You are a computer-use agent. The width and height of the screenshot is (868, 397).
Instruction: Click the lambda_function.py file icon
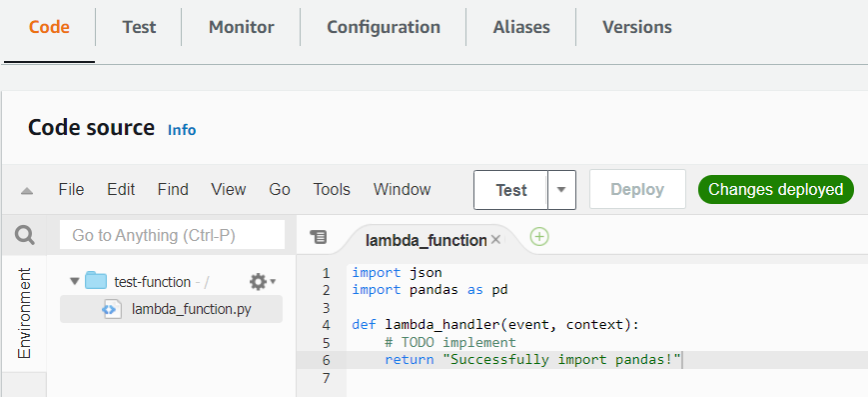click(x=112, y=309)
